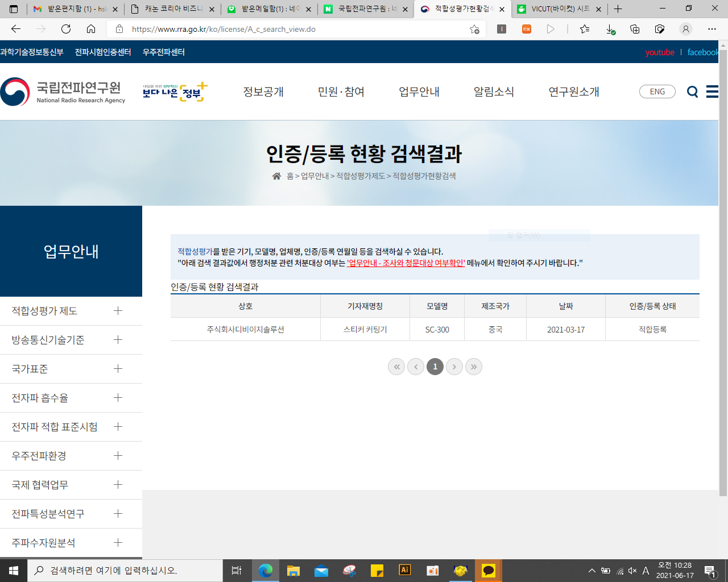Open the 정보공개 main menu
Image resolution: width=728 pixels, height=582 pixels.
(x=263, y=92)
